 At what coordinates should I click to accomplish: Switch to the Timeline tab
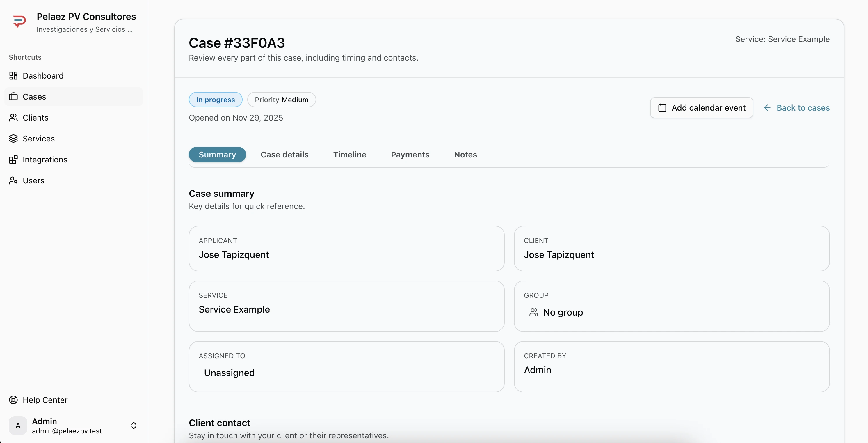pyautogui.click(x=350, y=154)
